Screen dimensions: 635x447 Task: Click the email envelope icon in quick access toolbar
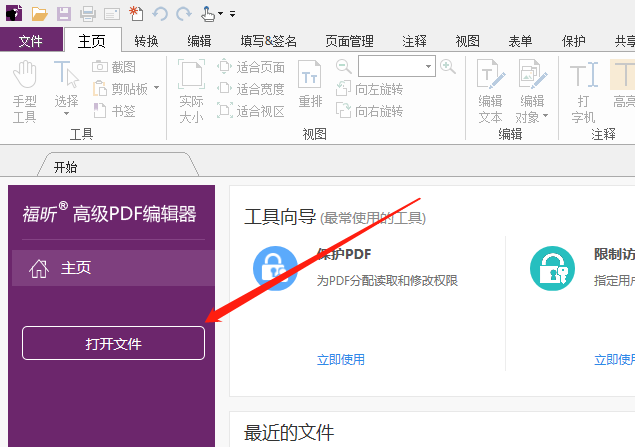click(x=112, y=14)
